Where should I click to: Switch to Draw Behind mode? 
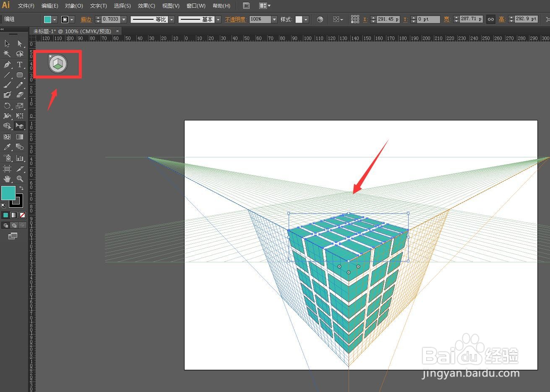tap(14, 225)
